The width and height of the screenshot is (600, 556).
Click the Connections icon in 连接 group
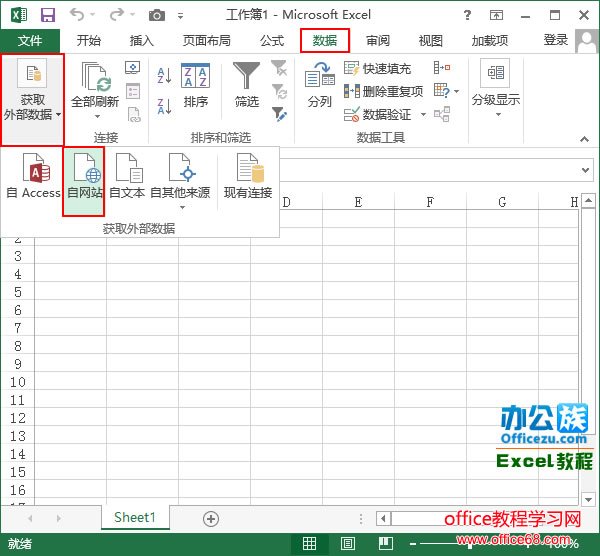point(133,68)
